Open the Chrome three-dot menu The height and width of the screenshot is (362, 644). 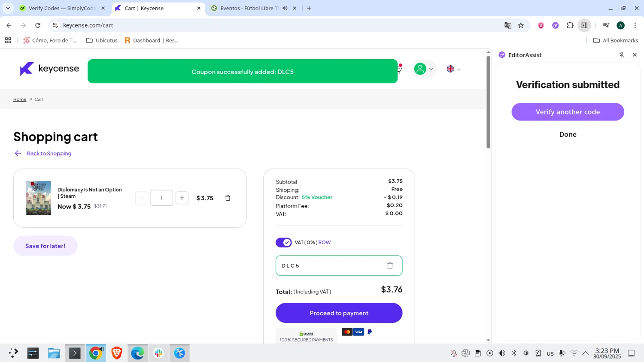click(x=635, y=25)
